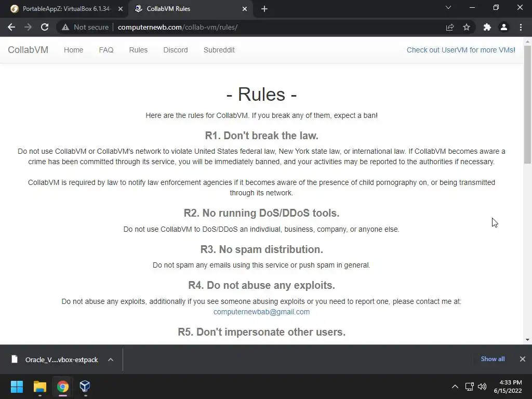
Task: Click the address bar URL
Action: (x=178, y=27)
